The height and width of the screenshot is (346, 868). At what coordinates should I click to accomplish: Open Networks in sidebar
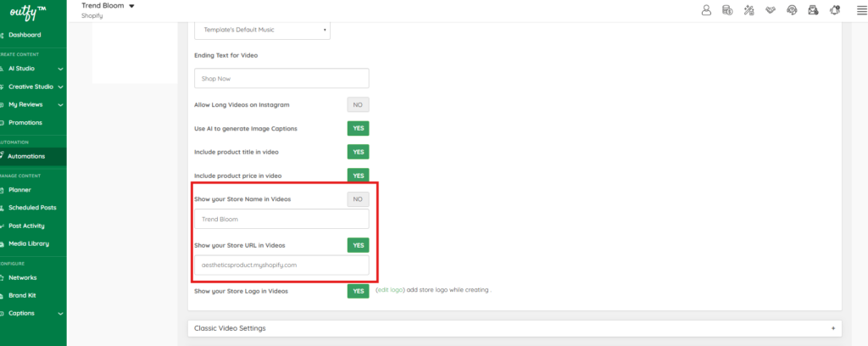[22, 277]
